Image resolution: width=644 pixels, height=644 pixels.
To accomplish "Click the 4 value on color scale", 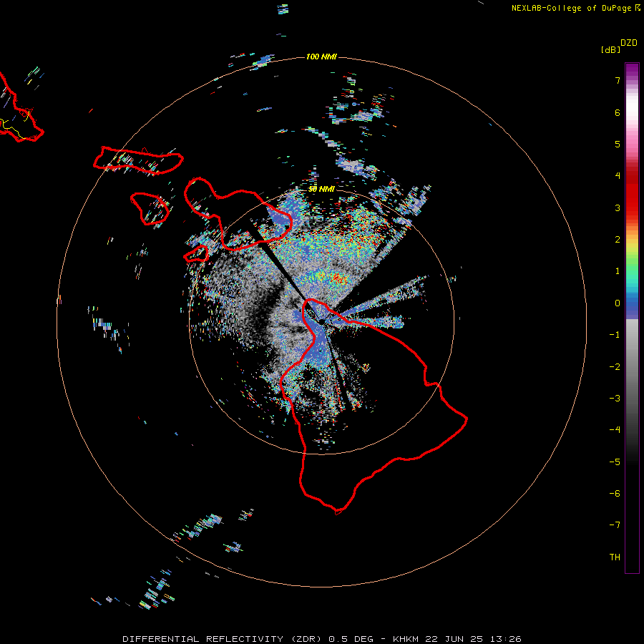I will [x=618, y=176].
